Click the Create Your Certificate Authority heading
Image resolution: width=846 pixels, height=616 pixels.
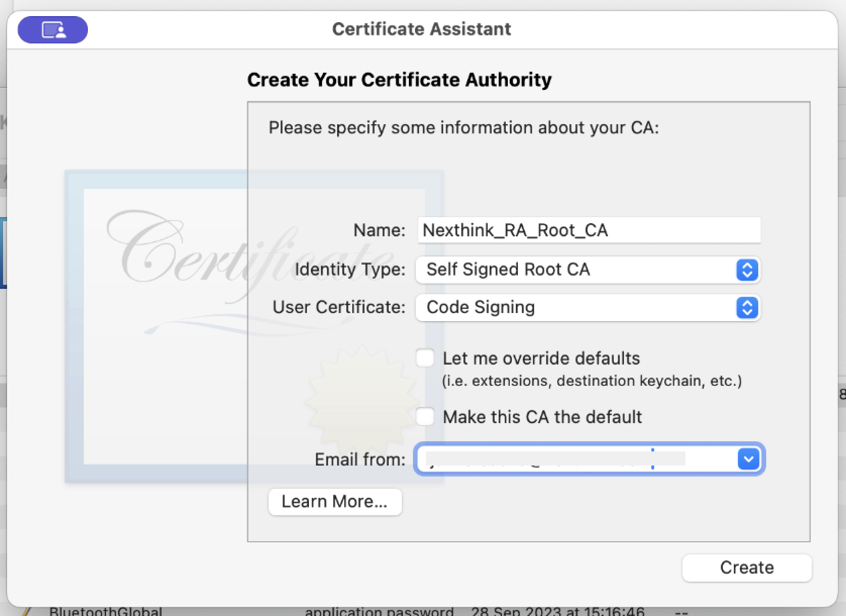click(x=399, y=80)
